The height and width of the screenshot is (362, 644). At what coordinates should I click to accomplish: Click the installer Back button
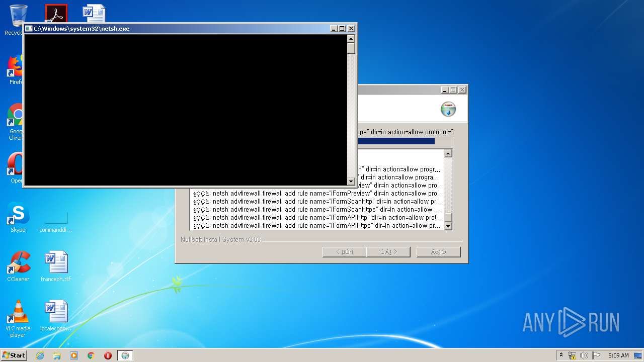pos(344,252)
